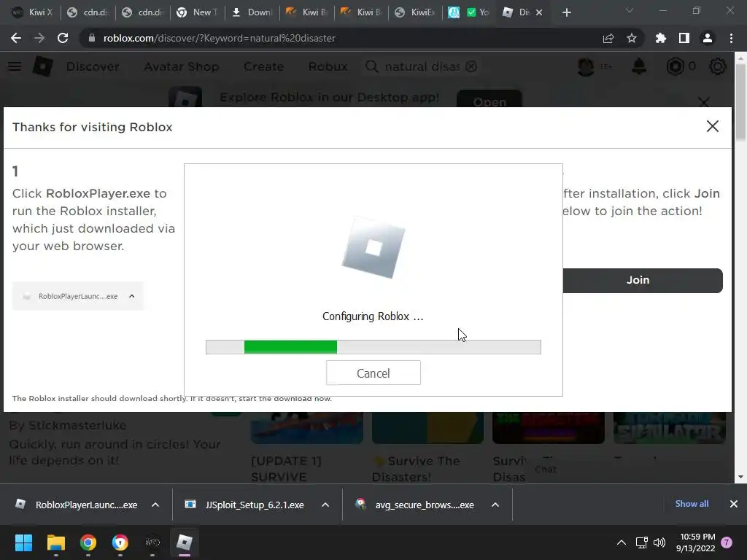Open Create in Roblox navigation
The width and height of the screenshot is (747, 560).
tap(263, 66)
